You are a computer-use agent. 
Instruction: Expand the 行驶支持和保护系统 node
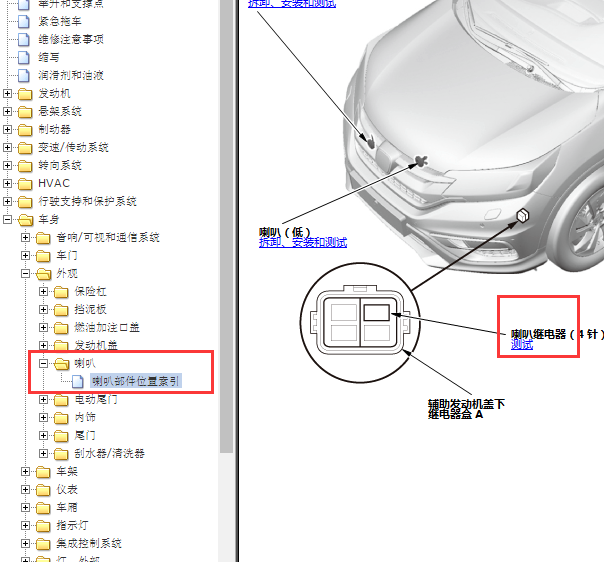[x=7, y=201]
